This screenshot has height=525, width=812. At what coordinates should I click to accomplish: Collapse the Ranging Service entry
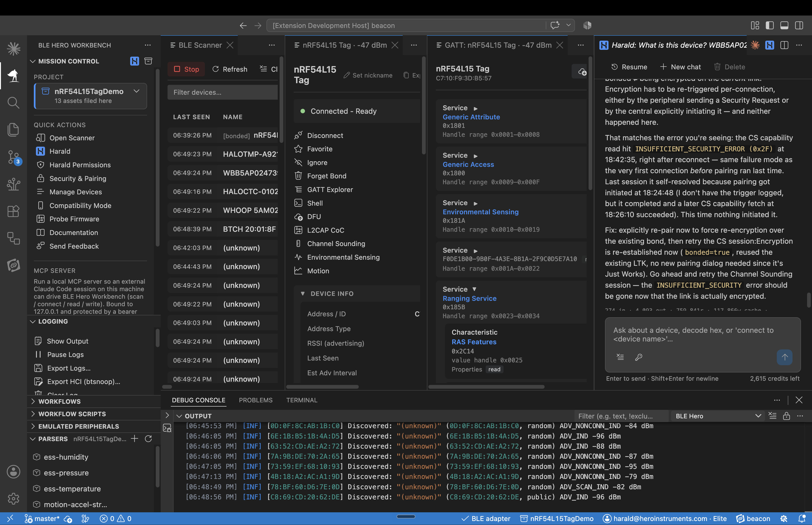474,289
